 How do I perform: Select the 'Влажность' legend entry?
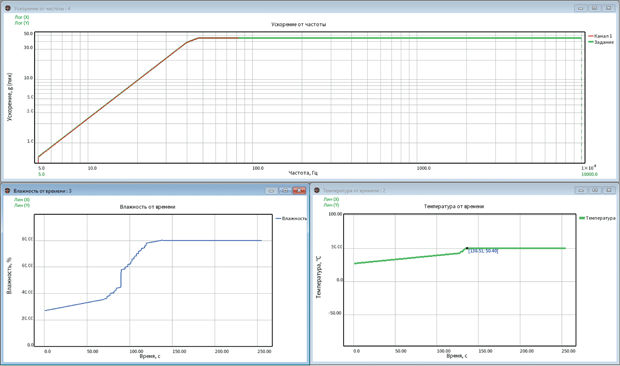tap(291, 219)
